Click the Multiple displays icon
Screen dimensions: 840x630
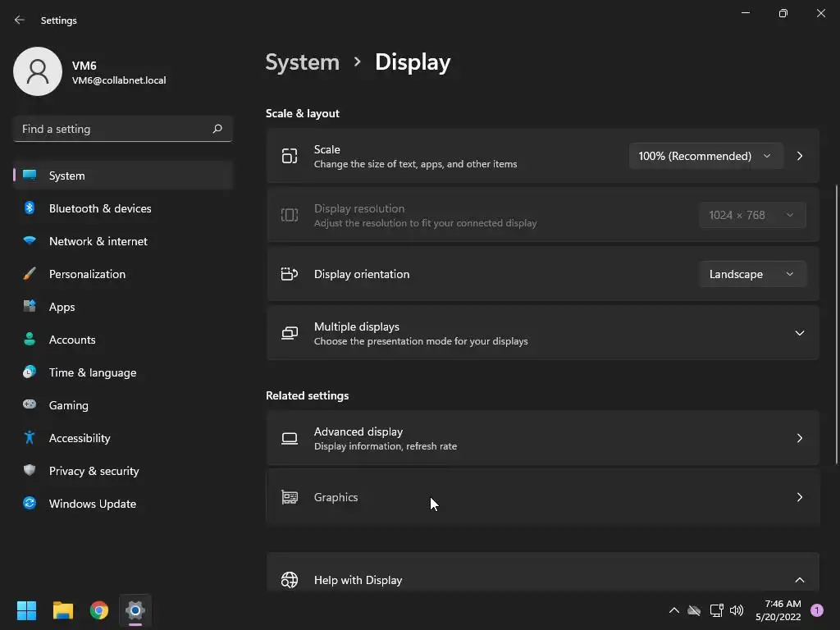pos(290,333)
